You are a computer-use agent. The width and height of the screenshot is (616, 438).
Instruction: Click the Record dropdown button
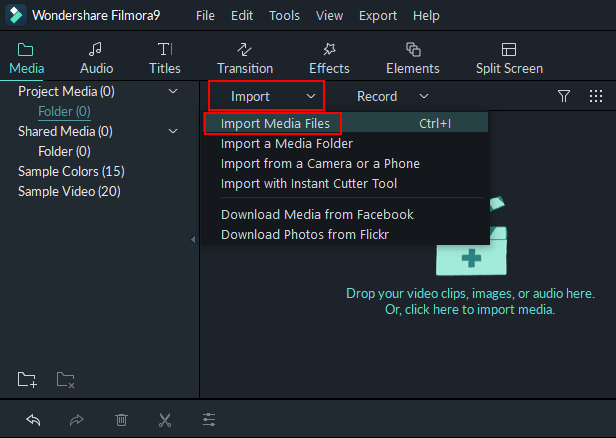click(x=392, y=96)
